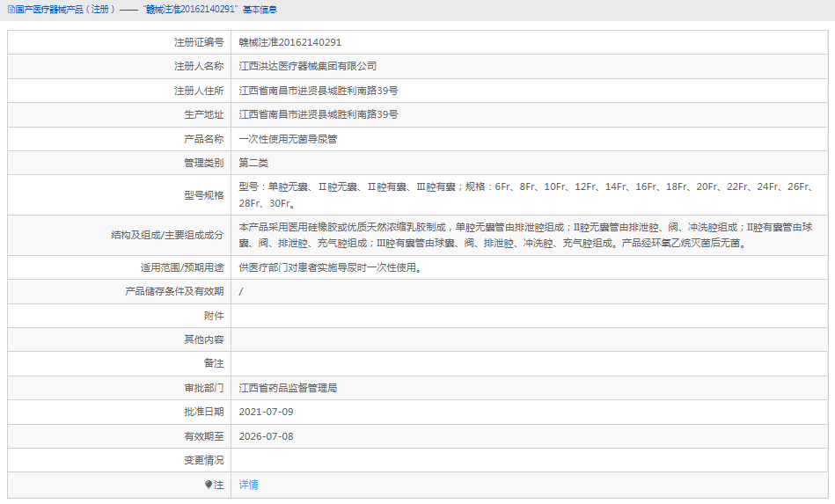The height and width of the screenshot is (504, 835).
Task: Click the 审批部门 label
Action: coord(203,389)
